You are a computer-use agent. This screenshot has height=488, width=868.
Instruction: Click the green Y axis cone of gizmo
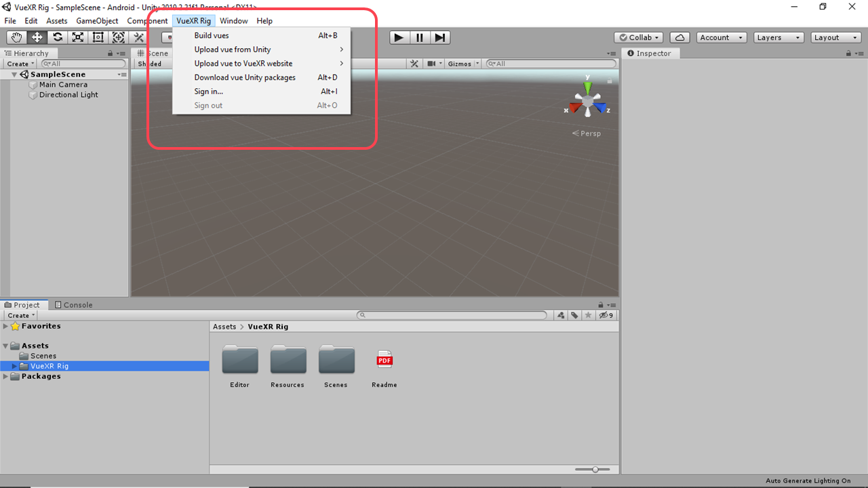coord(588,87)
